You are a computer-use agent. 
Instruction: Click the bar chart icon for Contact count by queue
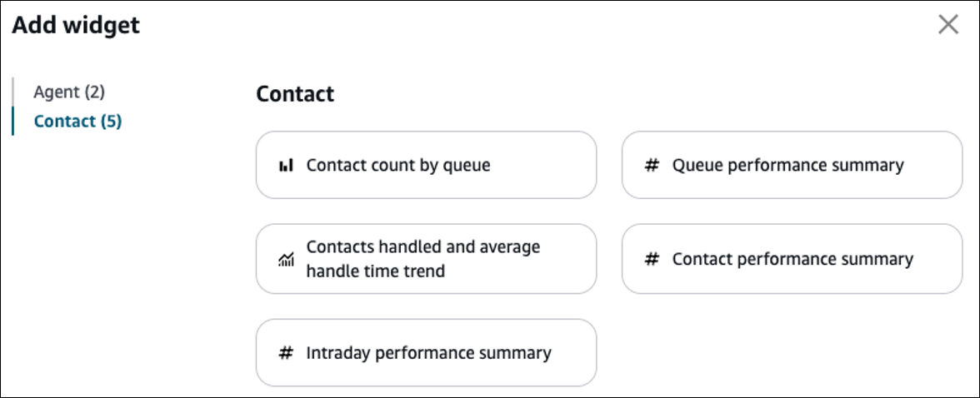click(x=286, y=166)
